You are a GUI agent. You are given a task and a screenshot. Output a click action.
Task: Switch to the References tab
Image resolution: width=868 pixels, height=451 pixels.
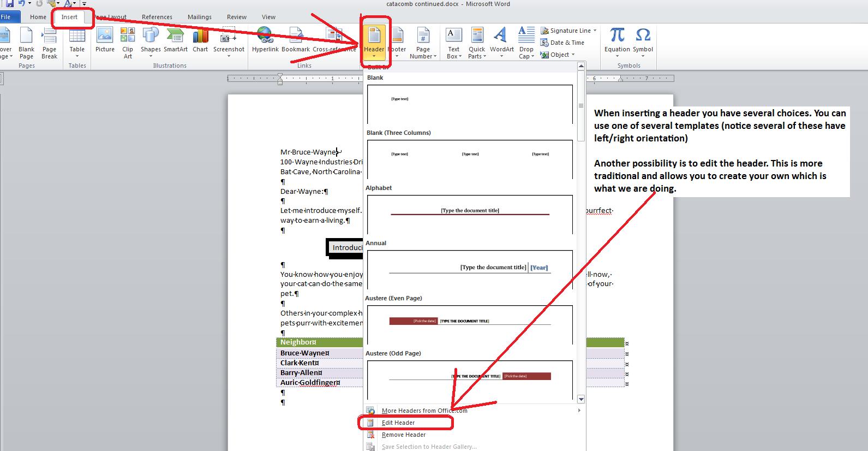pos(157,17)
